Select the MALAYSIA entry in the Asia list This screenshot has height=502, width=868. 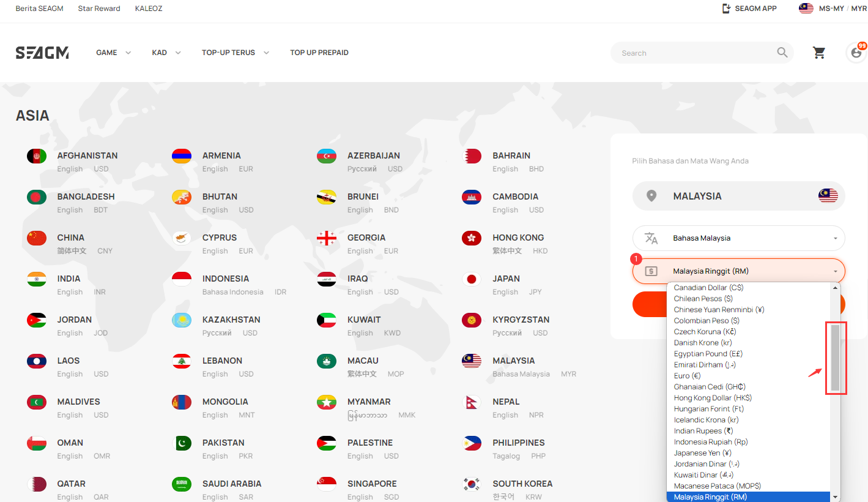point(519,367)
